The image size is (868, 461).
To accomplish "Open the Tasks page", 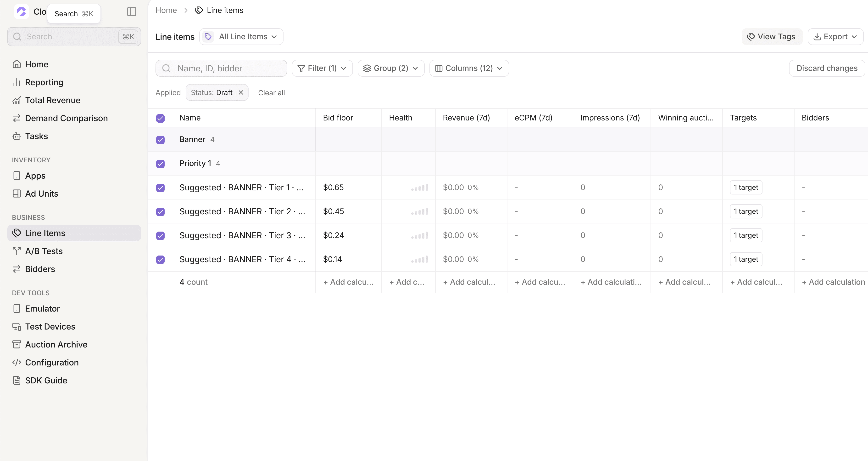I will [74, 136].
